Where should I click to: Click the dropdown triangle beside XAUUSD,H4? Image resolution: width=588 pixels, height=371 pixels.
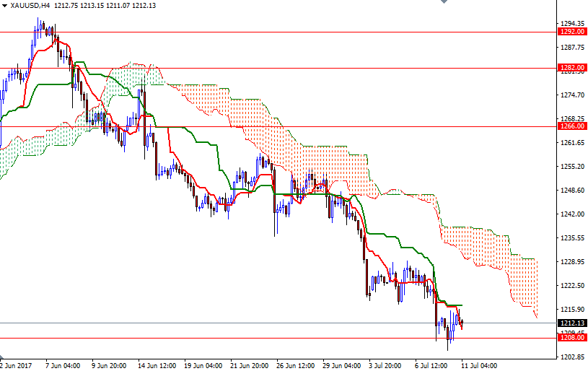point(4,5)
